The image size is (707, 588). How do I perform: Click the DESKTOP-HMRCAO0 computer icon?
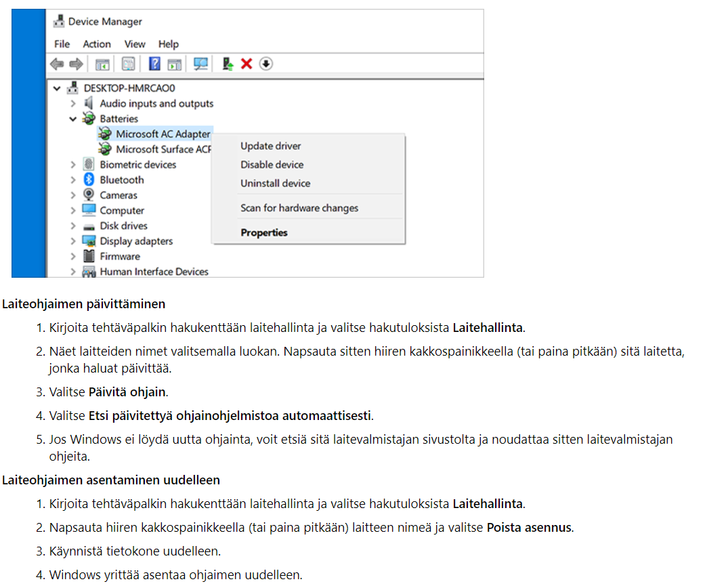click(x=72, y=88)
